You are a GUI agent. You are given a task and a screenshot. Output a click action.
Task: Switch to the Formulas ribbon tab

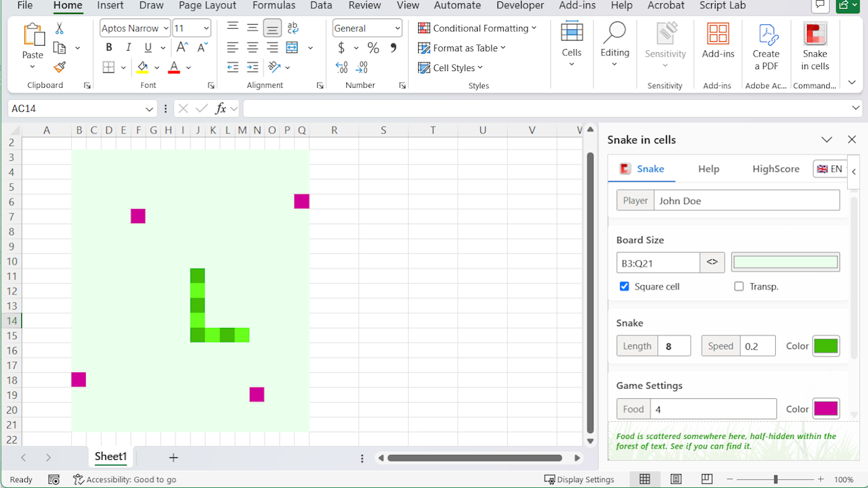(x=274, y=6)
